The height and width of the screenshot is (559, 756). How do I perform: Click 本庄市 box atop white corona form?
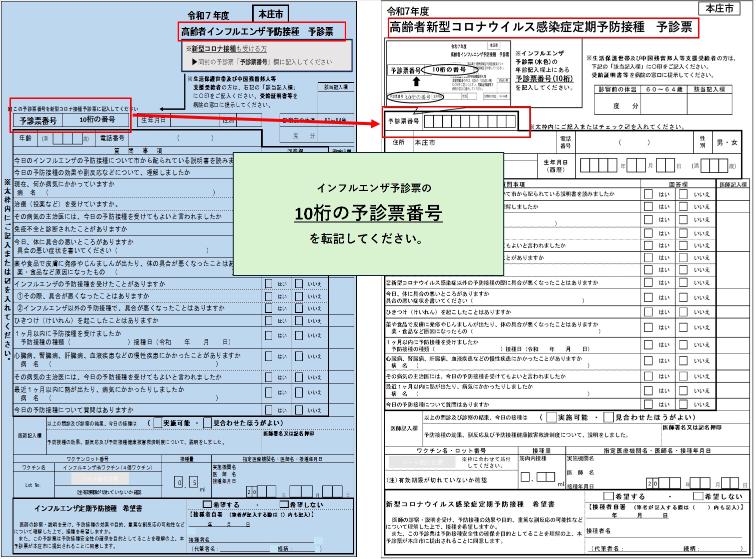719,9
